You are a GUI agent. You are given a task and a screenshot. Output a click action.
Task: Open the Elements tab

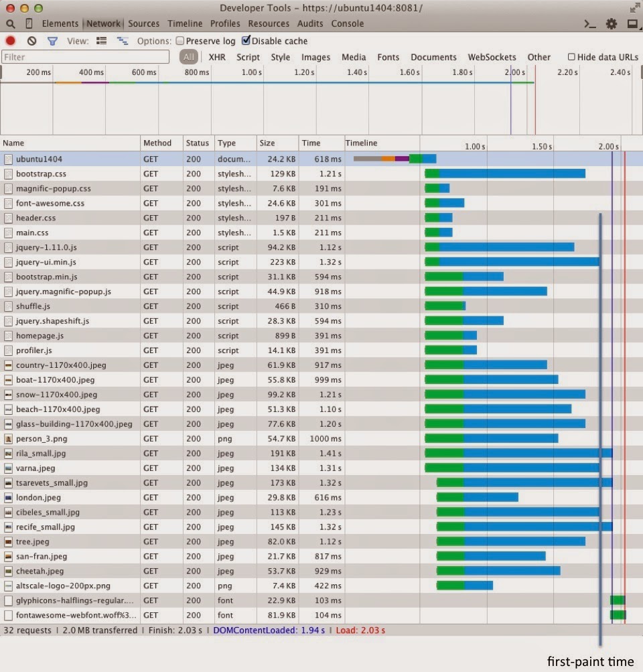point(60,23)
